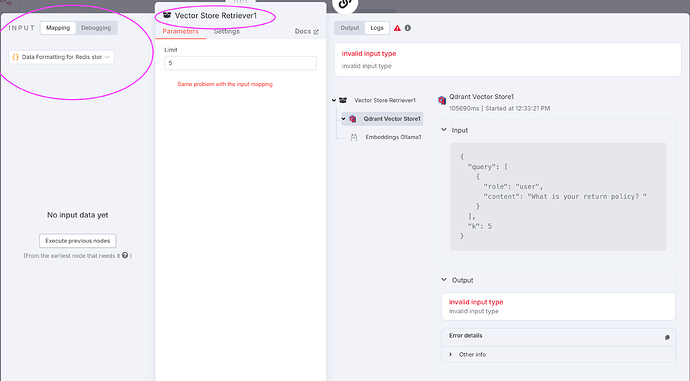Open the Settings tab
690x381 pixels.
click(227, 31)
